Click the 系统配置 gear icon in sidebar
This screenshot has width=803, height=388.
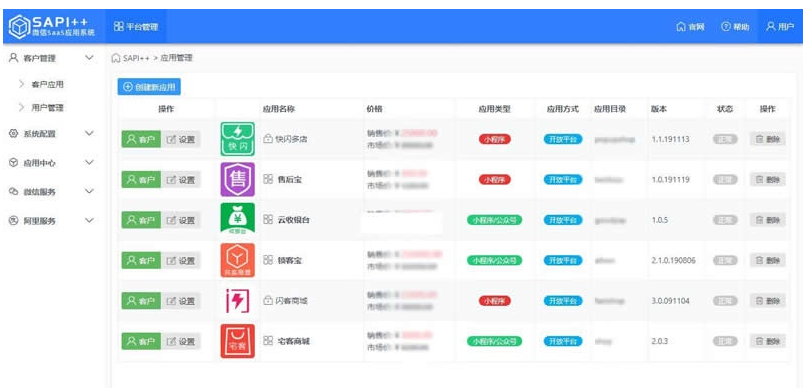click(x=14, y=134)
